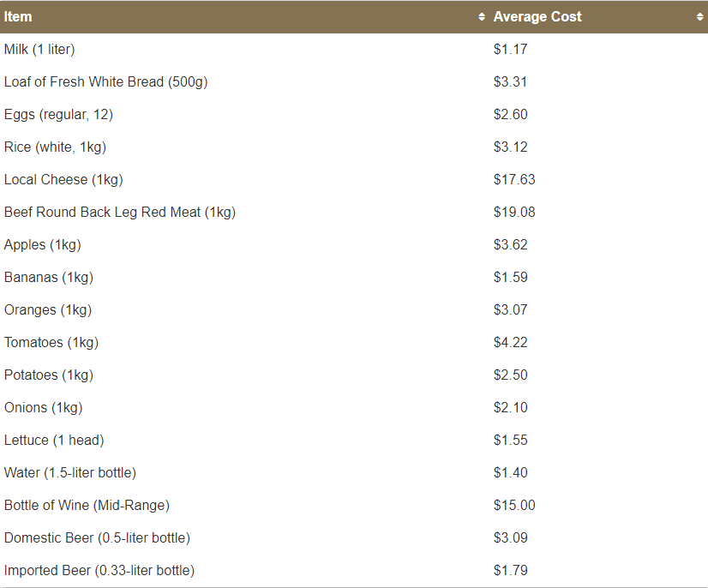Screen dimensions: 708x588
Task: Click the Onions (1kg) item
Action: 44,407
